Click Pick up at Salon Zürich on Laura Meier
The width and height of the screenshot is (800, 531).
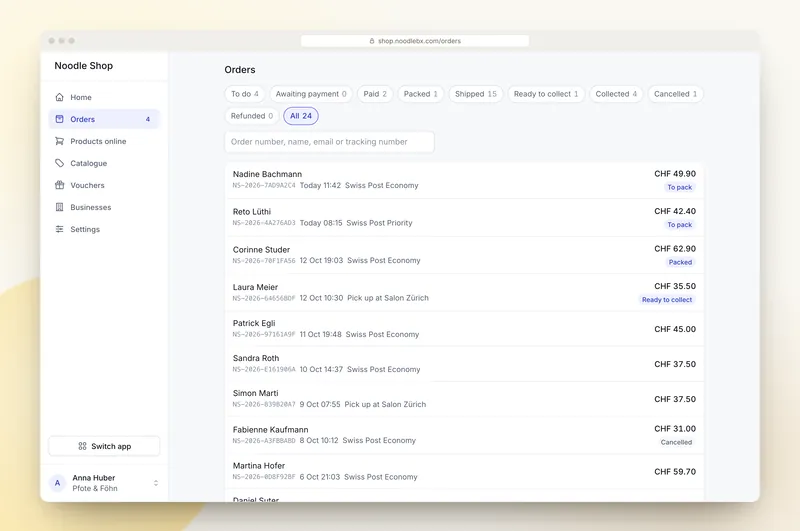click(x=388, y=298)
